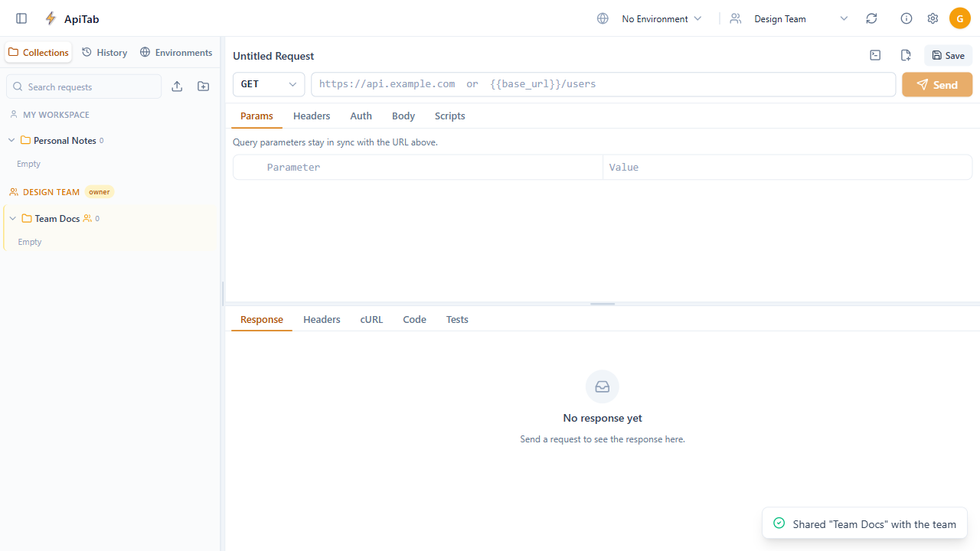Open the No Environment dropdown
This screenshot has height=551, width=980.
(661, 18)
